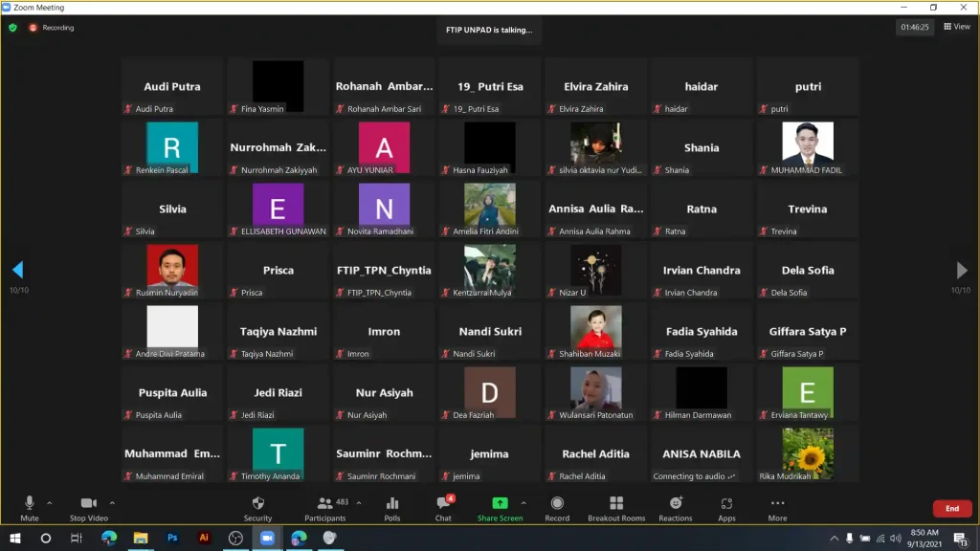Open Illustrator from the taskbar

coord(204,538)
